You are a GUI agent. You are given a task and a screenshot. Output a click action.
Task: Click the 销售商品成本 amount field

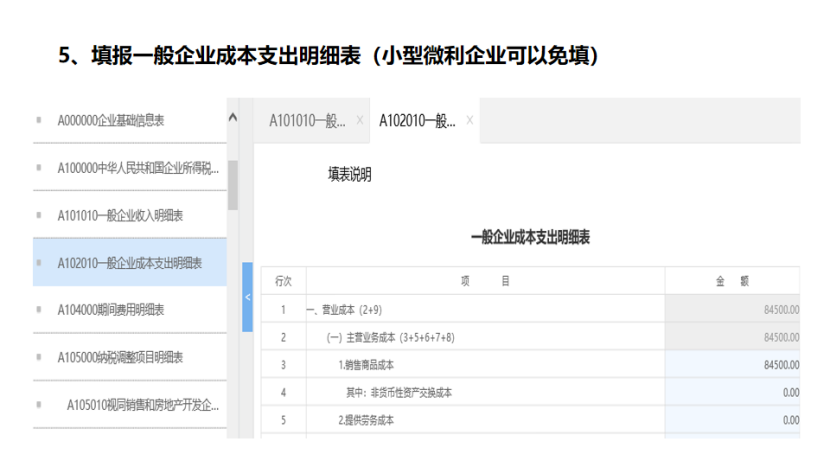tap(732, 365)
